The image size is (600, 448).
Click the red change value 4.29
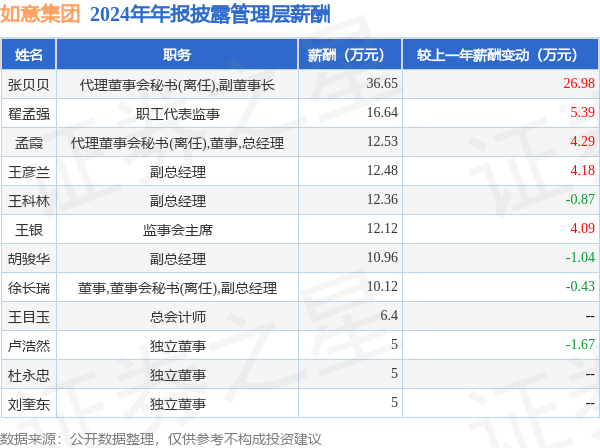pyautogui.click(x=582, y=141)
